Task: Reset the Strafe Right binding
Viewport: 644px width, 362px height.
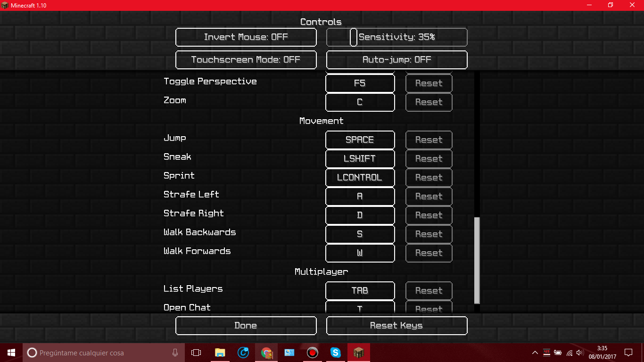Action: point(429,215)
